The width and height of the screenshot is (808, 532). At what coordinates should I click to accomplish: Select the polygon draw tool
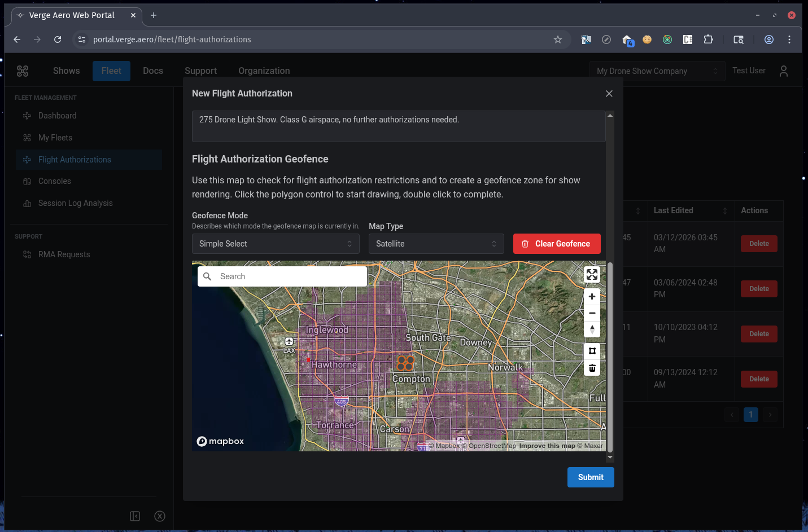pyautogui.click(x=592, y=351)
